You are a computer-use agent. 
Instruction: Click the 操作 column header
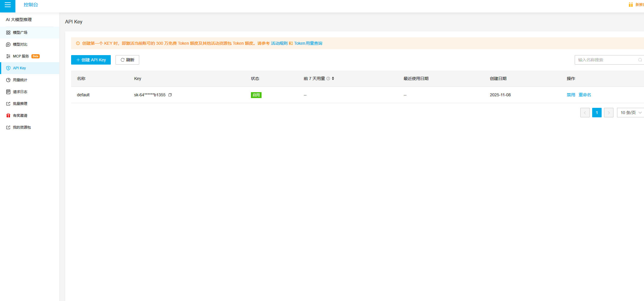tap(571, 79)
